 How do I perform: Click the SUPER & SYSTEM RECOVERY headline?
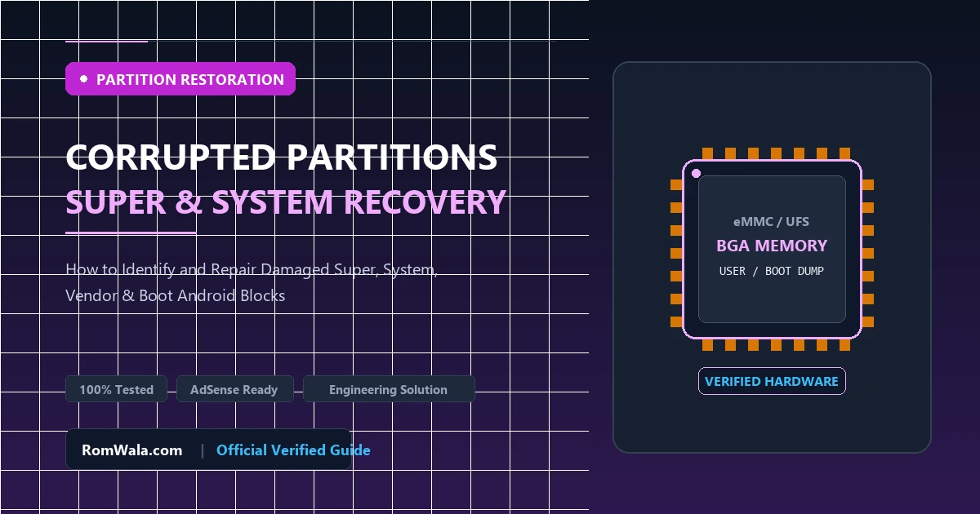[x=286, y=202]
